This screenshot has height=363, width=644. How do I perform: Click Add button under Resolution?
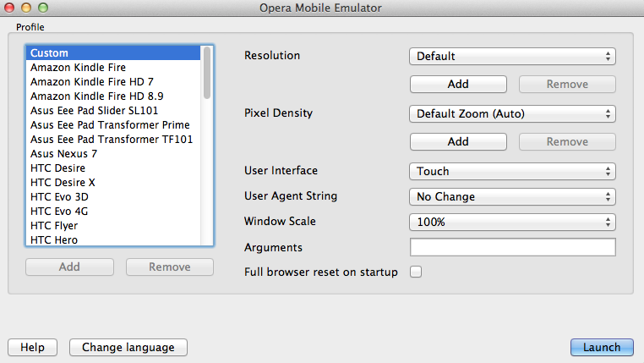coord(458,85)
